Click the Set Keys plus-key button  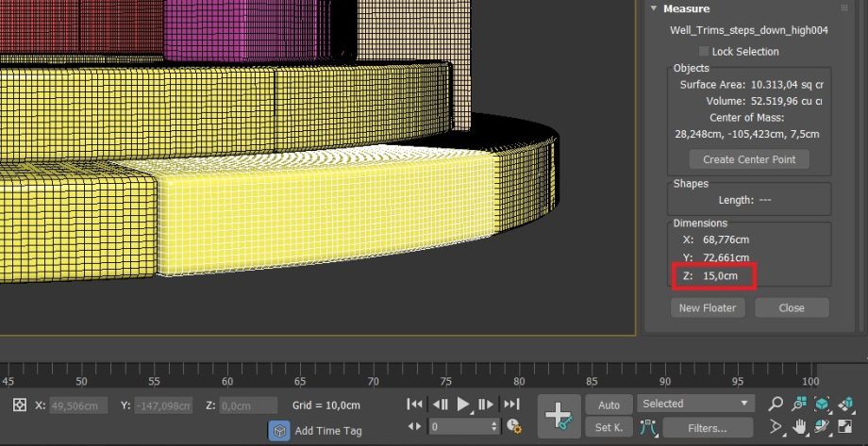click(x=559, y=416)
